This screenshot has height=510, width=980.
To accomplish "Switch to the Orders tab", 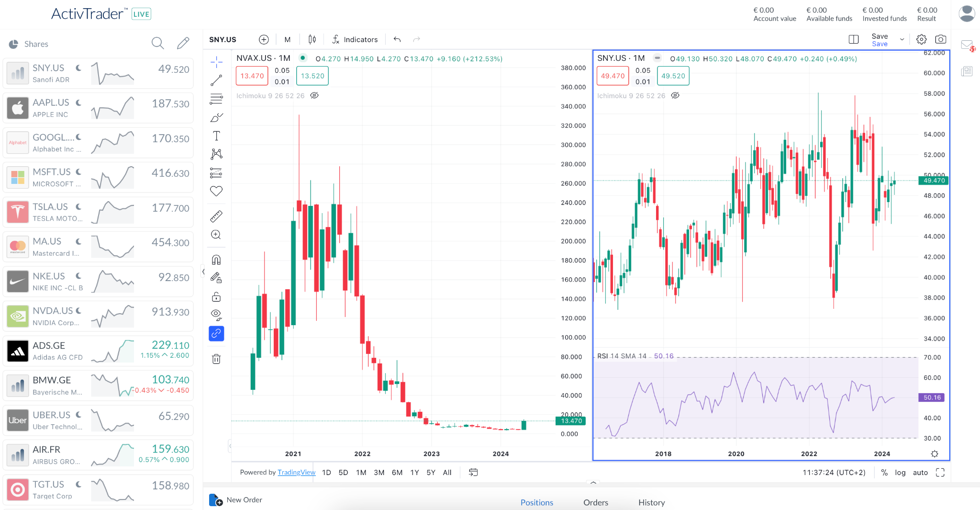I will tap(596, 502).
